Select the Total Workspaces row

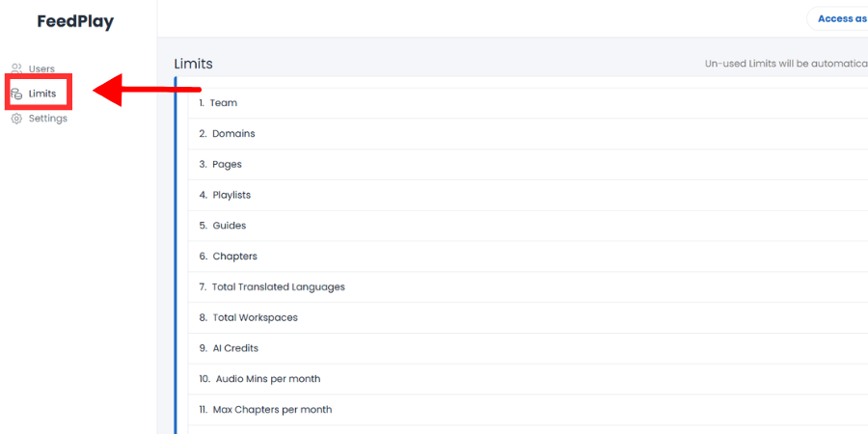[528, 317]
